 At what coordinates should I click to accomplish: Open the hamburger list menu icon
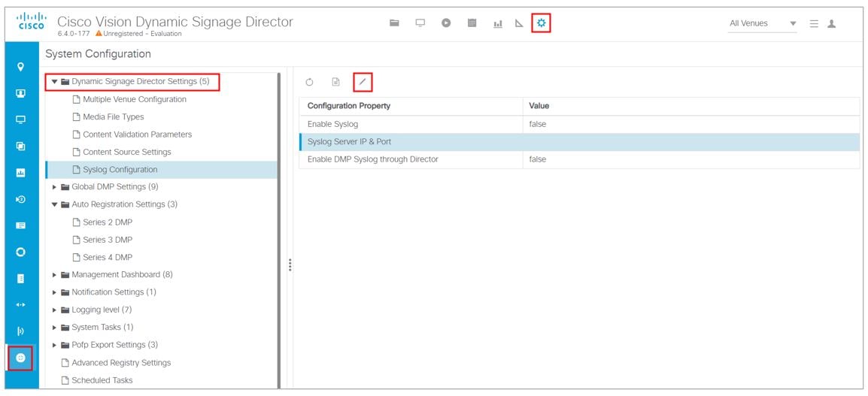pyautogui.click(x=814, y=24)
